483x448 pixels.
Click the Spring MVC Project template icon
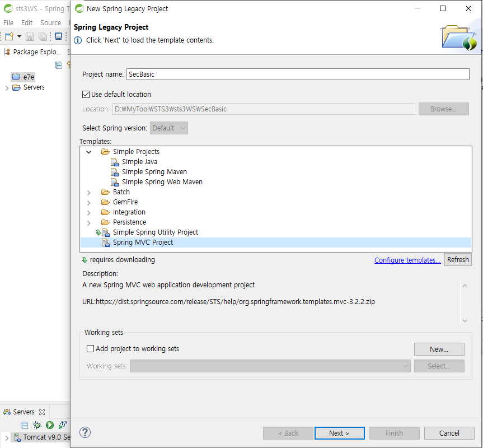[106, 243]
